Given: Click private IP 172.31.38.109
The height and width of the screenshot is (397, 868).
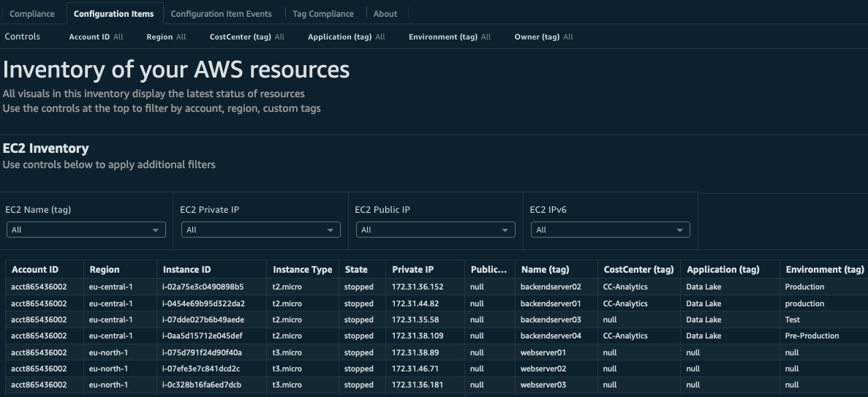Looking at the screenshot, I should pyautogui.click(x=418, y=336).
